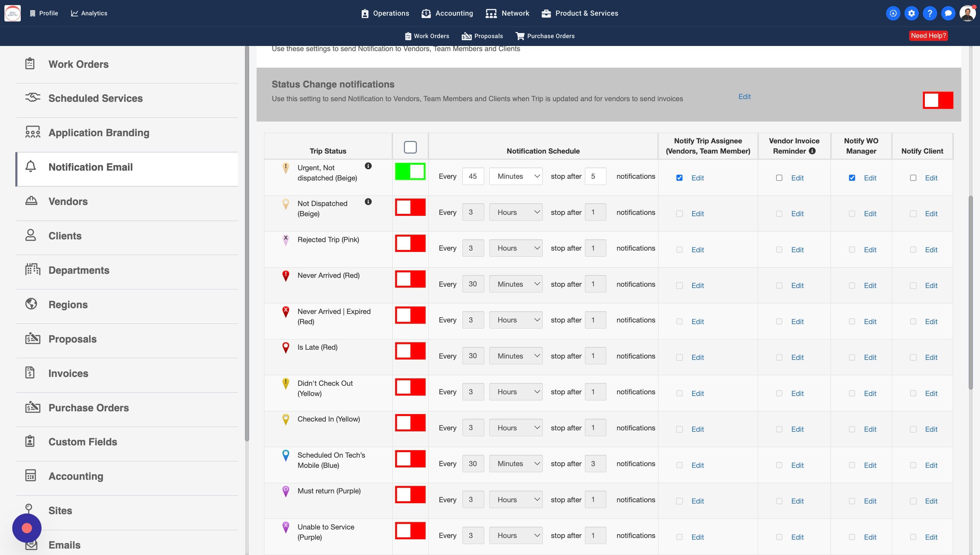The width and height of the screenshot is (980, 555).
Task: Click the Every interval field showing 45
Action: click(x=473, y=176)
